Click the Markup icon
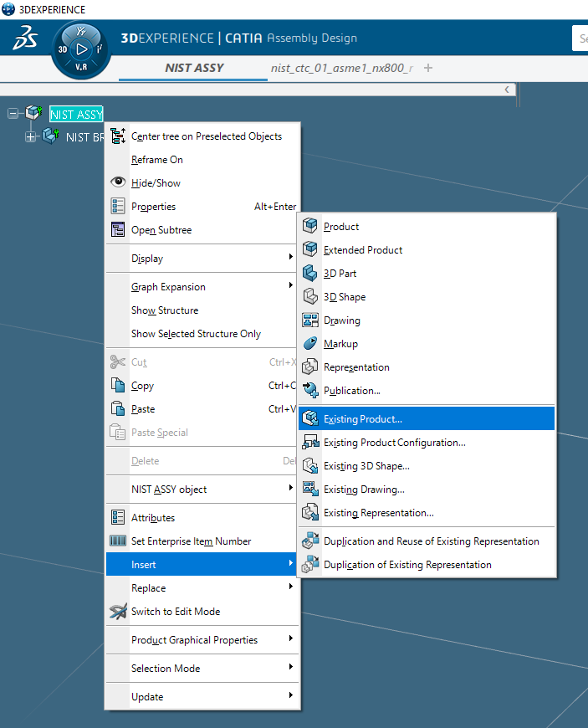Screen dimensions: 588x728 (x=310, y=343)
